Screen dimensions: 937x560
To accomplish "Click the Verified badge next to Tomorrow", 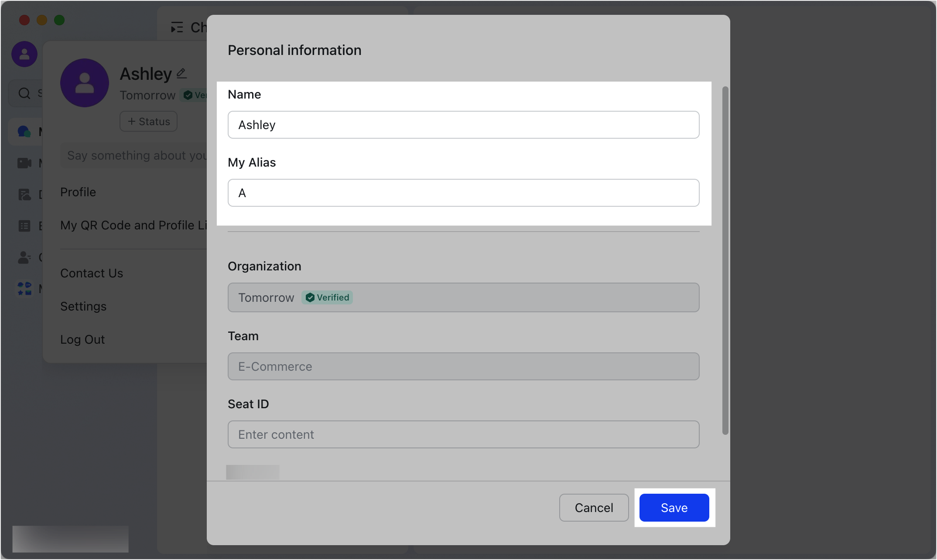I will point(327,297).
